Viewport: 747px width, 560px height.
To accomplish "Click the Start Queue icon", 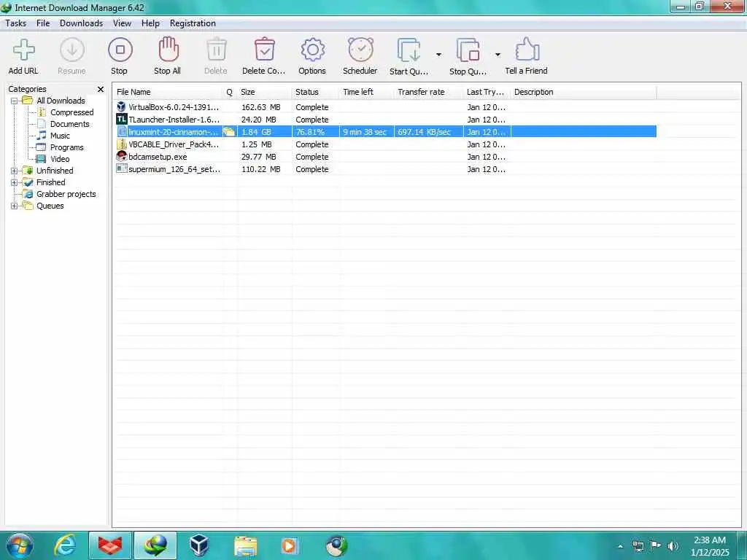I will 409,50.
